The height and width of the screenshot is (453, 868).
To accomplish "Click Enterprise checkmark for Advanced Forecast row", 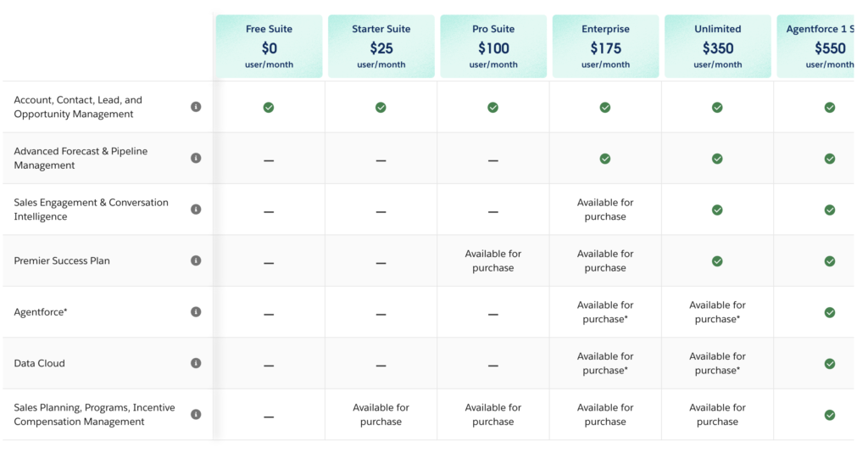I will tap(605, 159).
